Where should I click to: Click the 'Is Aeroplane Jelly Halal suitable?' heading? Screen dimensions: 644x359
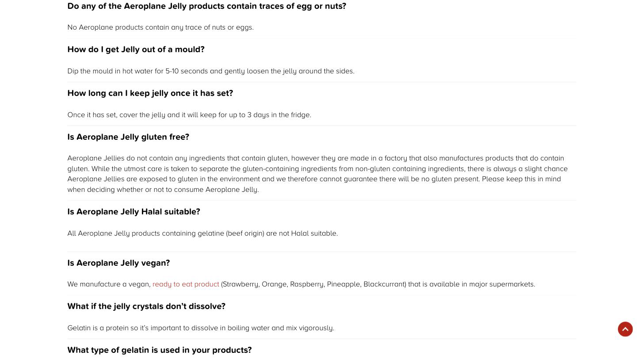click(x=133, y=212)
